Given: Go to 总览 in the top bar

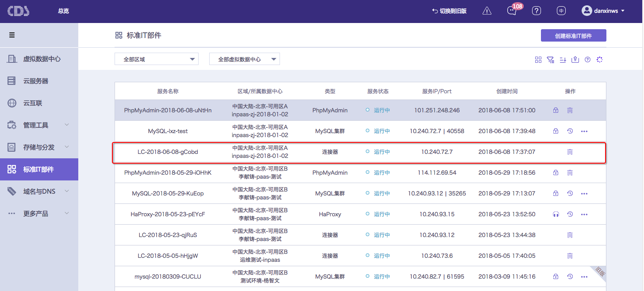Looking at the screenshot, I should pos(63,11).
